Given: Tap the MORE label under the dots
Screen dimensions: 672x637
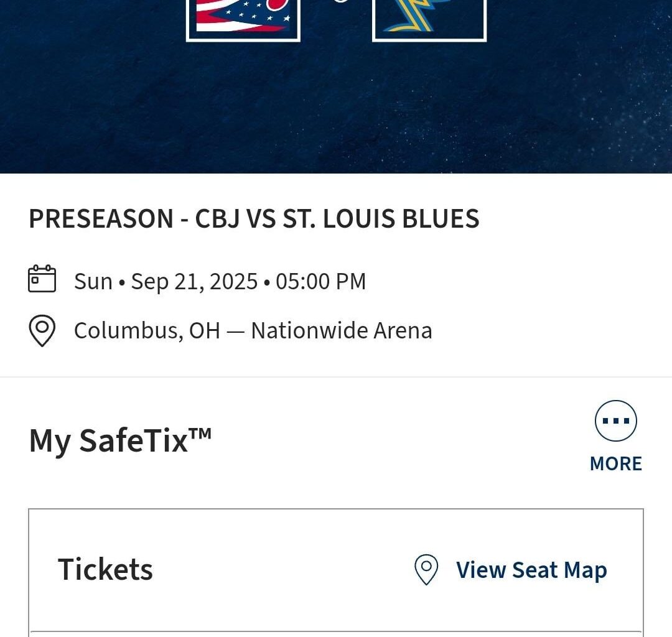Looking at the screenshot, I should tap(616, 463).
